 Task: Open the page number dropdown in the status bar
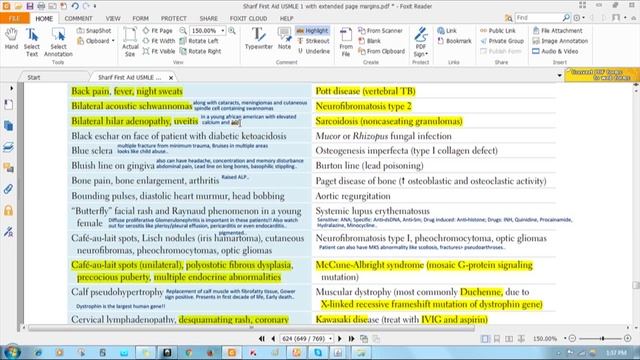pyautogui.click(x=330, y=339)
